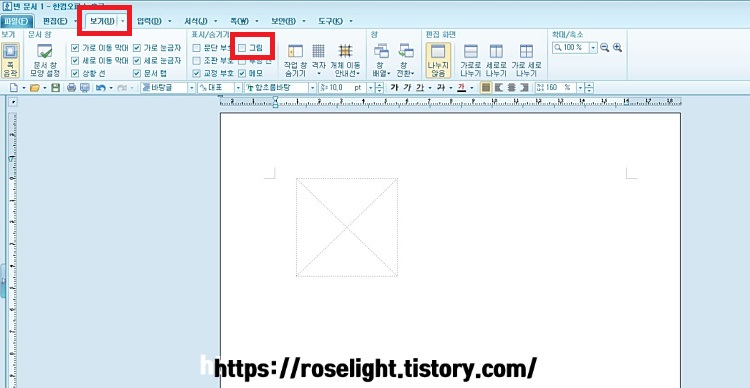This screenshot has height=388, width=750.
Task: Expand the undo history arrow
Action: pyautogui.click(x=111, y=88)
